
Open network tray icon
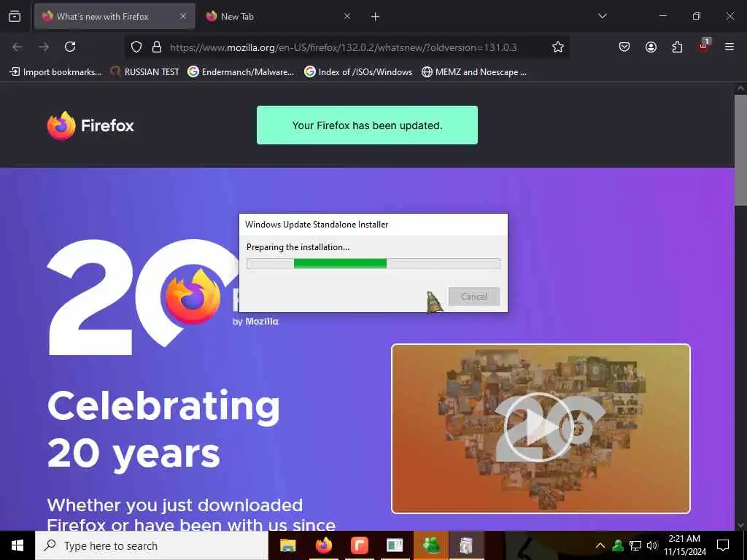tap(635, 545)
